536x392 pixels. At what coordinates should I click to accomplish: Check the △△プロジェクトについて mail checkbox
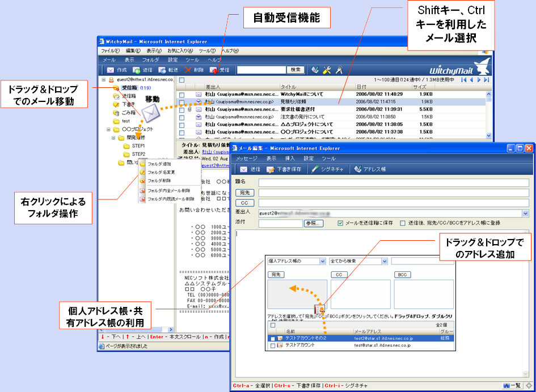182,125
